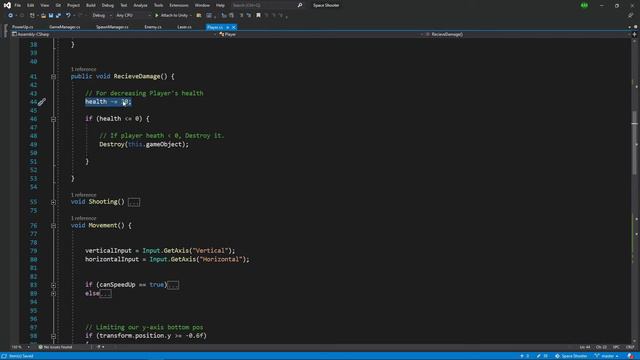
Task: Open the Debug menu
Action: tap(108, 5)
